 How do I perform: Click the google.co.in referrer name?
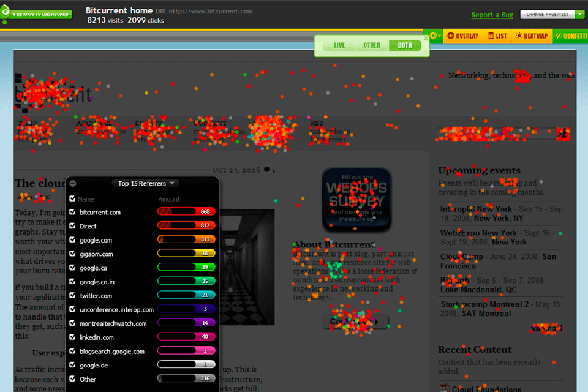pos(97,282)
